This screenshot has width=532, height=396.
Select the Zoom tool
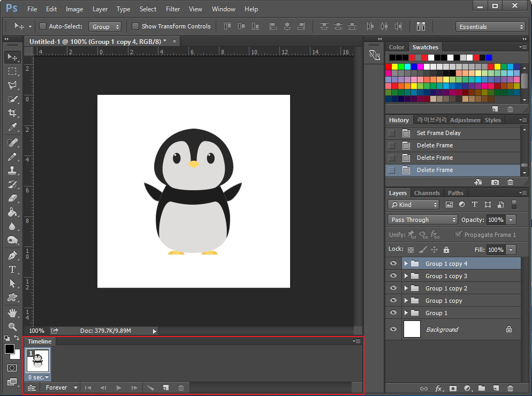click(12, 326)
